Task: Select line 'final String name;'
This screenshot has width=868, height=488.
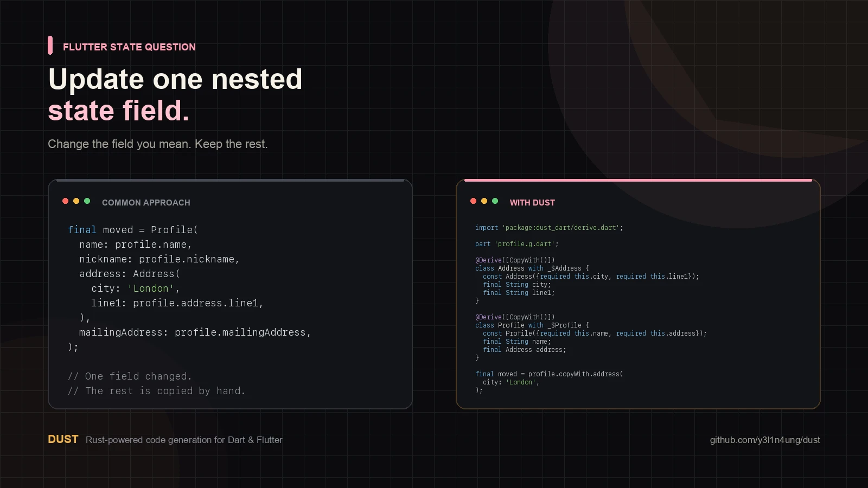Action: pos(517,342)
